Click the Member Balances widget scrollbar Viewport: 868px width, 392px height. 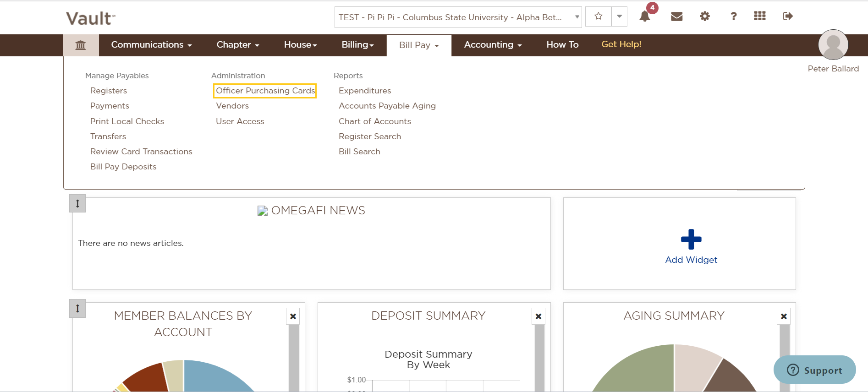click(x=294, y=359)
